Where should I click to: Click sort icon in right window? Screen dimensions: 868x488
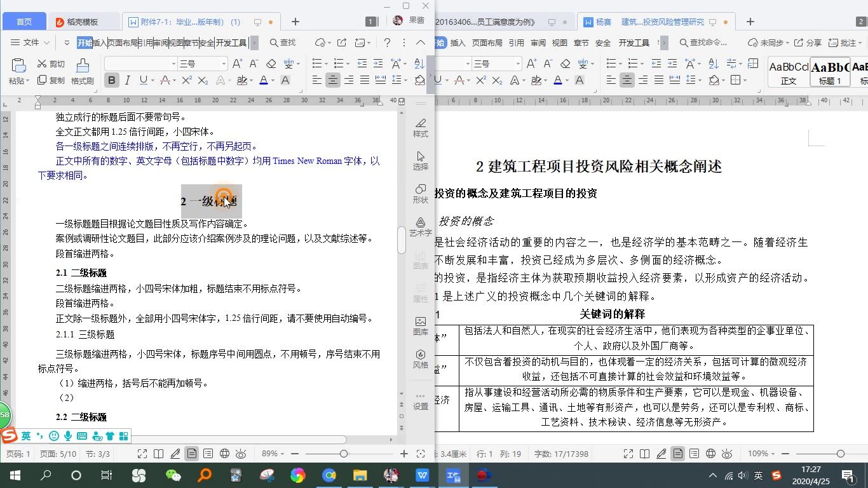[x=714, y=64]
